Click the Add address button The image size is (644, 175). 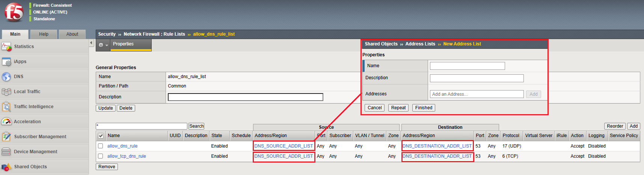pos(534,94)
